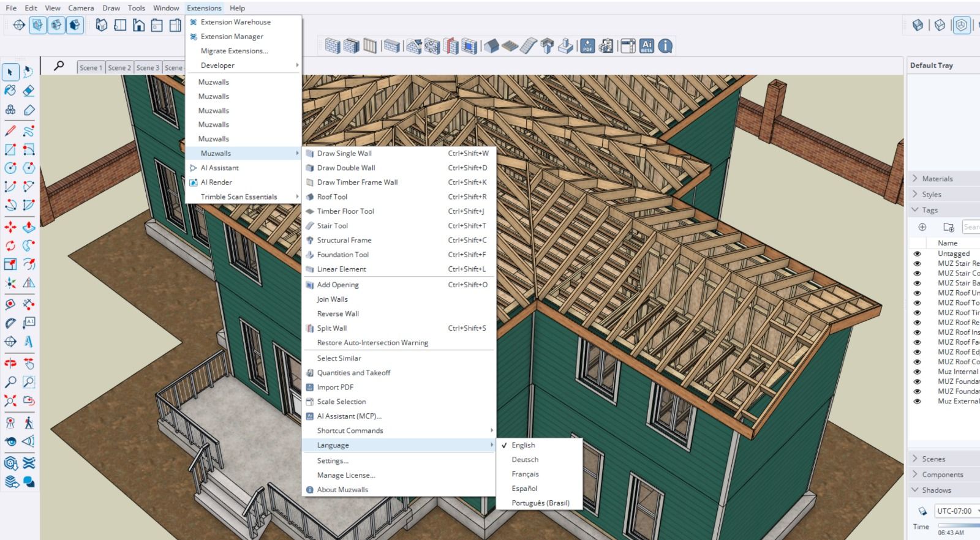This screenshot has height=540, width=980.
Task: Toggle visibility of Muz Internal tag
Action: 917,372
